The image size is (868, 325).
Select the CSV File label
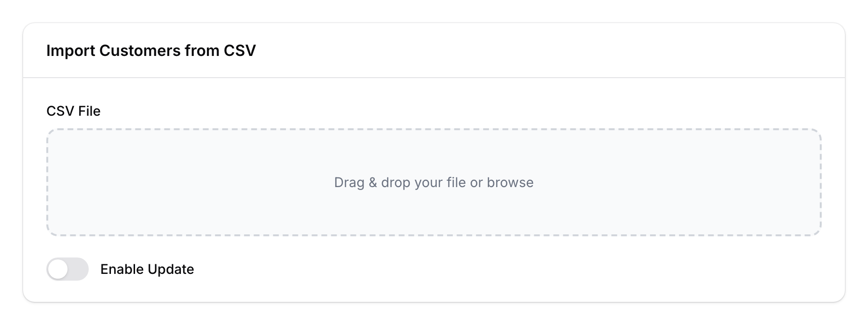point(73,110)
